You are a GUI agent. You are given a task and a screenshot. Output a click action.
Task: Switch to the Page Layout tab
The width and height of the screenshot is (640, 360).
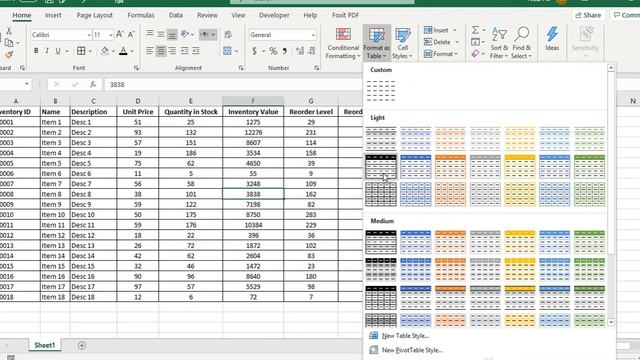(x=94, y=15)
